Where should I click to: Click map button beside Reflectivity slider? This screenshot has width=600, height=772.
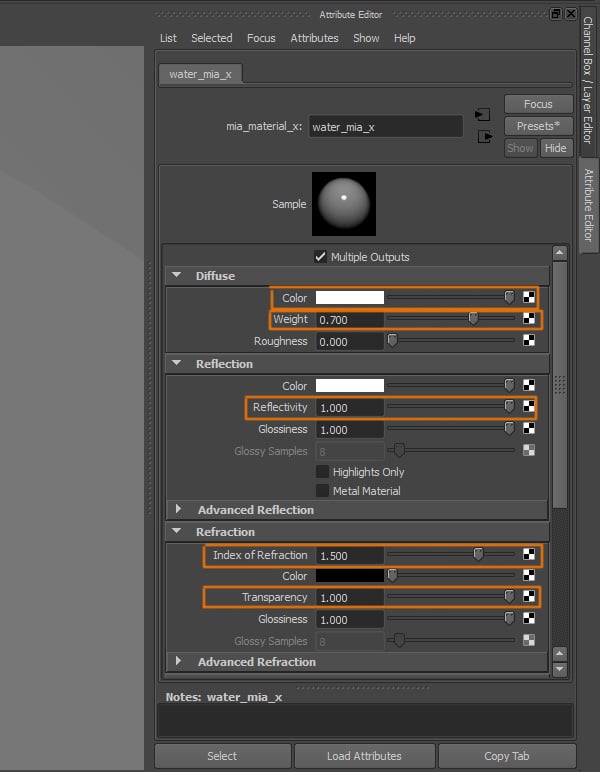tap(529, 407)
